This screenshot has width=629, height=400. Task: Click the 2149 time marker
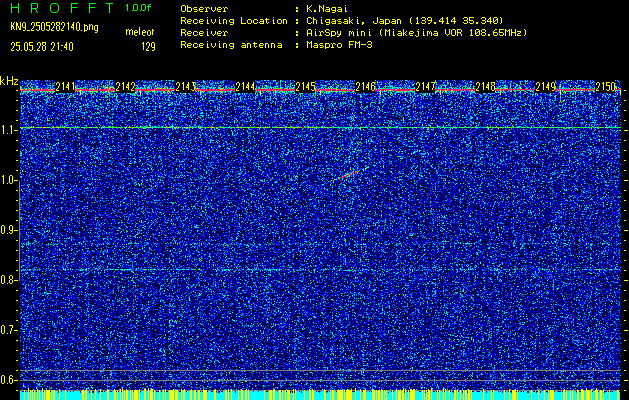point(545,87)
